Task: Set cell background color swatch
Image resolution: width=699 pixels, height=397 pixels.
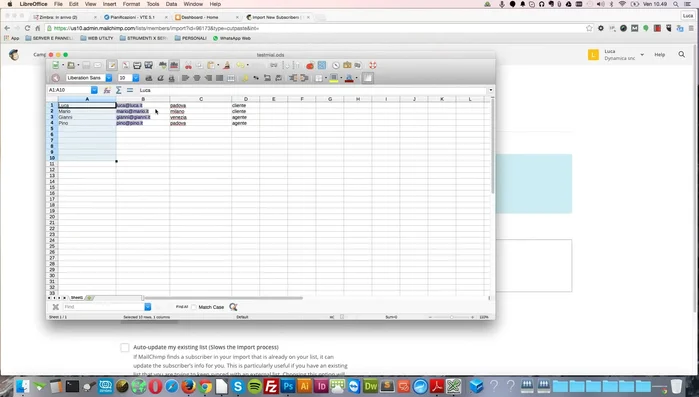Action: (x=333, y=78)
